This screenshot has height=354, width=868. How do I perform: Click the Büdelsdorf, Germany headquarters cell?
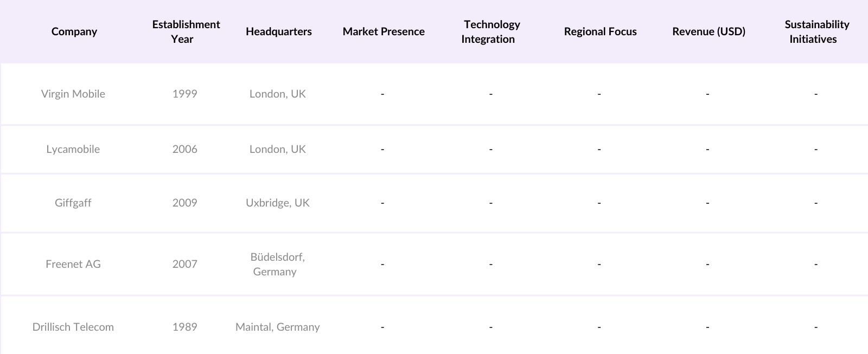[278, 264]
